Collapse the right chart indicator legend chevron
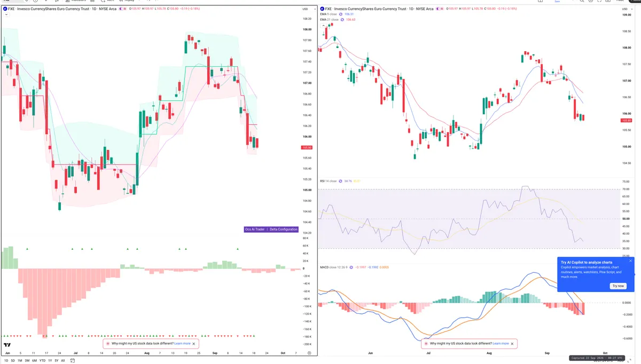Viewport: 641px width, 364px height. (x=323, y=25)
